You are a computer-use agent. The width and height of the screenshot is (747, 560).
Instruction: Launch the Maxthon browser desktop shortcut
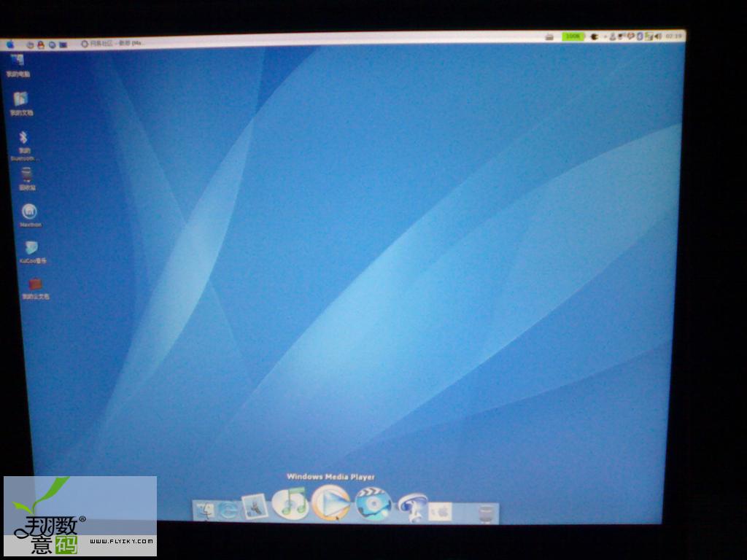(x=30, y=215)
